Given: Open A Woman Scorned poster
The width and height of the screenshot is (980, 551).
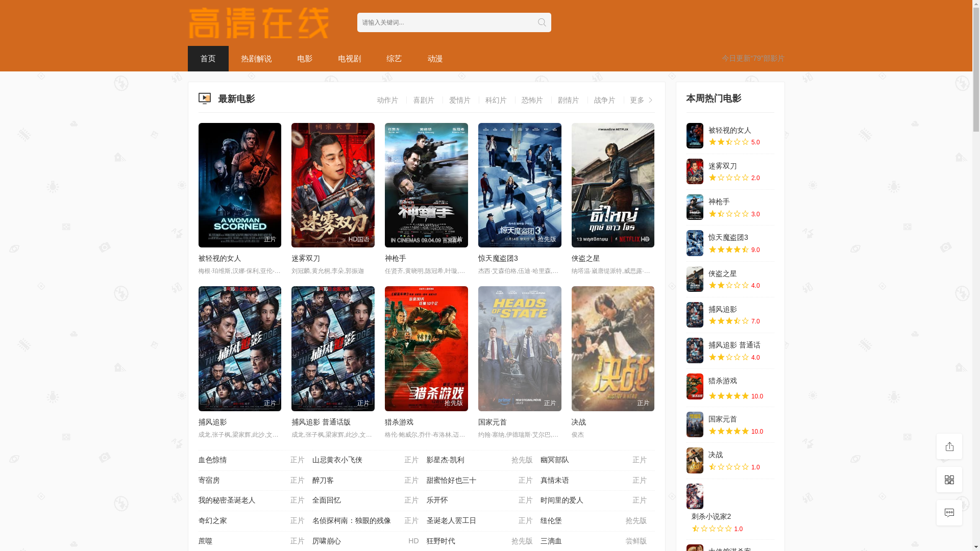Looking at the screenshot, I should click(x=240, y=185).
